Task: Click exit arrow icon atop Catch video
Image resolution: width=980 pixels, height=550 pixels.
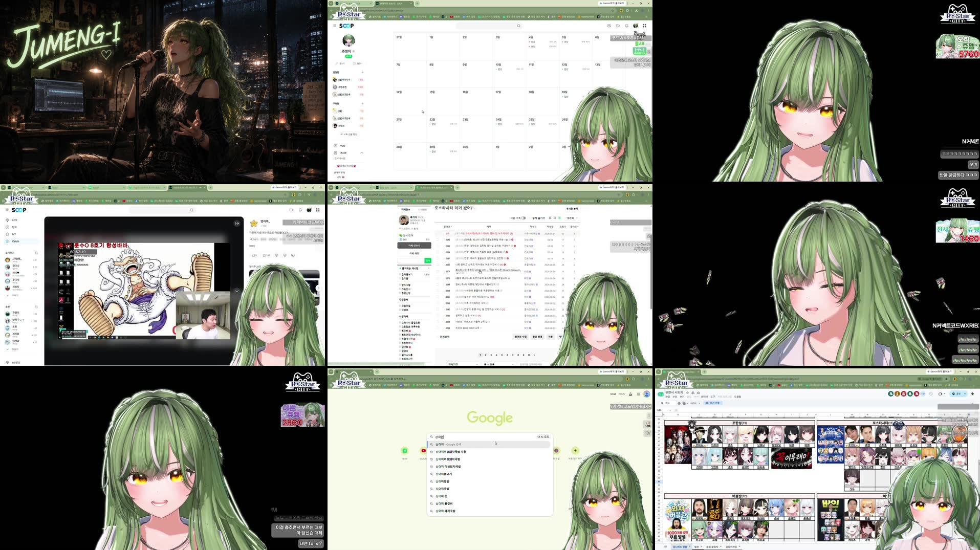Action: pos(237,223)
